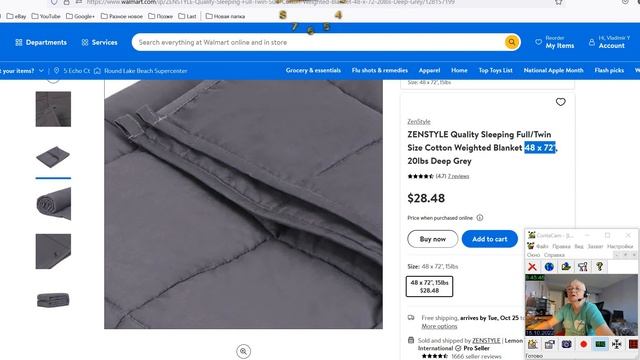Show the flat folded blanket thumbnail
The width and height of the screenshot is (640, 360).
53,156
